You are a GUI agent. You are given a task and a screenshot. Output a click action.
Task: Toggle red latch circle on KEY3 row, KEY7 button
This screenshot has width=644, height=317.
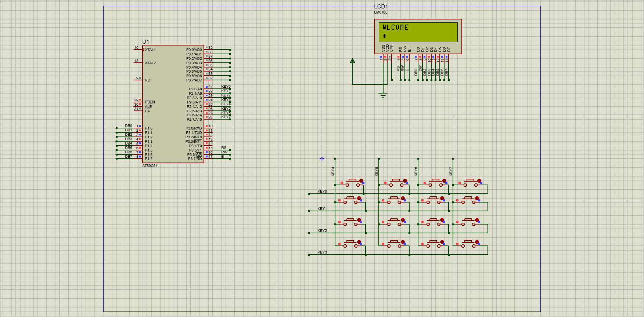pyautogui.click(x=477, y=242)
